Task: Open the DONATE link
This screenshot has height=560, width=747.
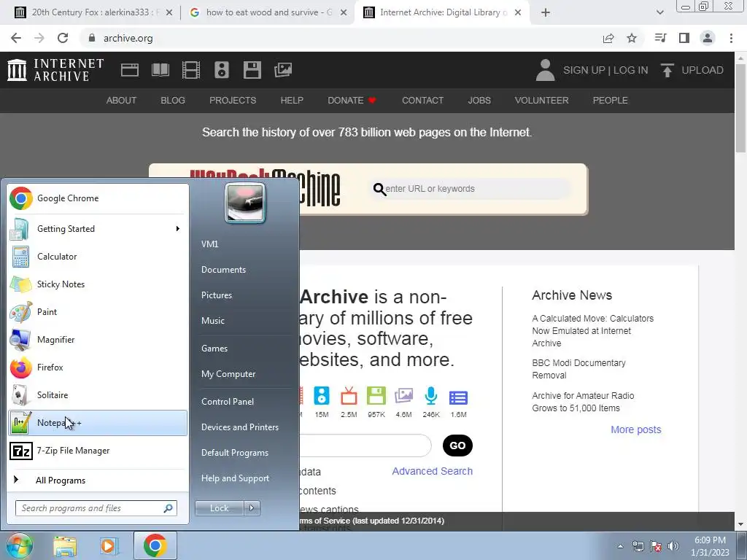Action: coord(352,101)
